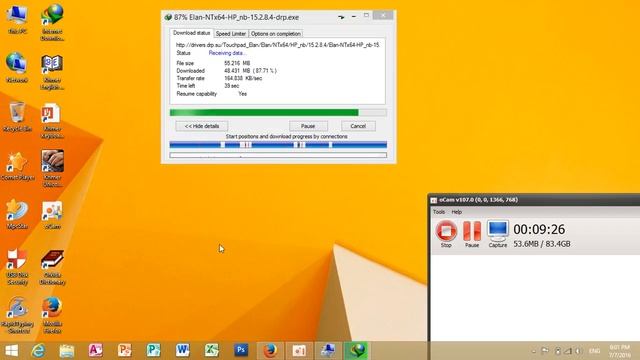Switch to the Download status tab
Viewport: 640px width, 360px height.
(191, 33)
